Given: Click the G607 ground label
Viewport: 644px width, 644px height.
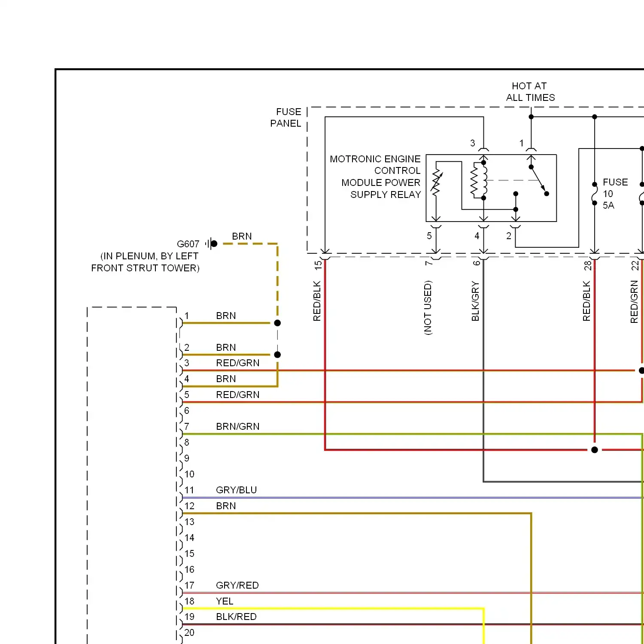Looking at the screenshot, I should pos(188,244).
